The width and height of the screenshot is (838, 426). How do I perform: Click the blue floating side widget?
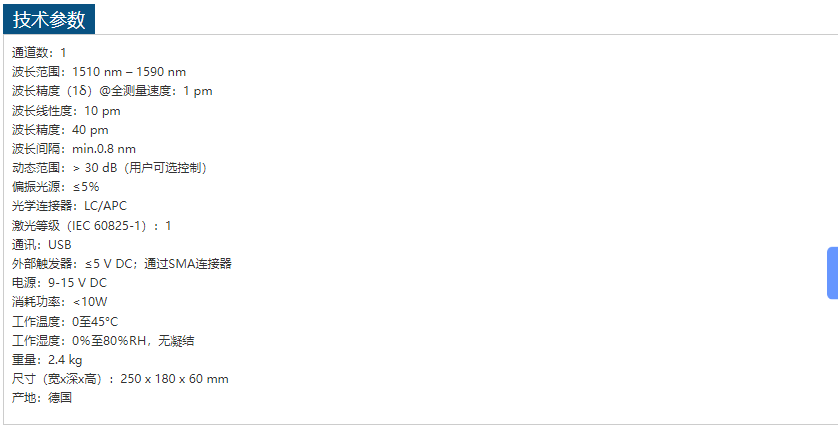(832, 272)
